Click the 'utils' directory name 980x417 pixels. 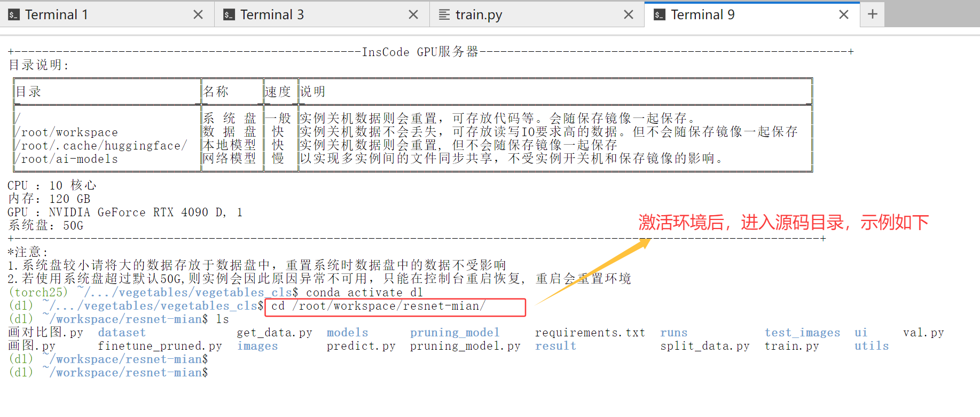pyautogui.click(x=872, y=346)
